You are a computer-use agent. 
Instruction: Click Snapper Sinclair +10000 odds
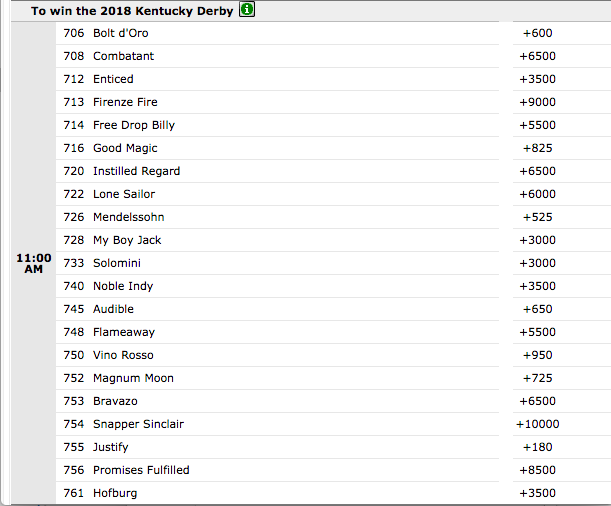click(x=537, y=424)
